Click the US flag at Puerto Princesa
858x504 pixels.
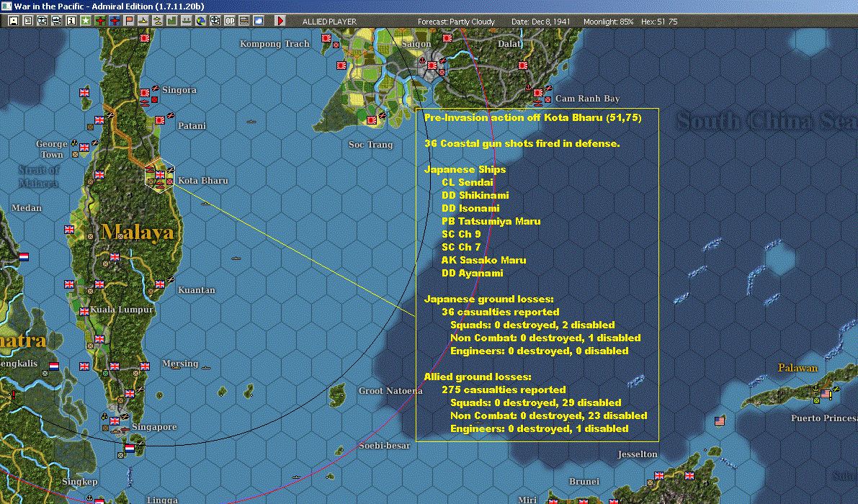(x=825, y=394)
